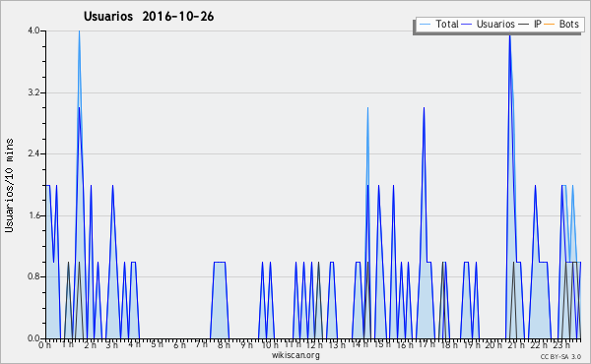Click the y-axis value 4.0
The width and height of the screenshot is (591, 364).
pos(33,30)
